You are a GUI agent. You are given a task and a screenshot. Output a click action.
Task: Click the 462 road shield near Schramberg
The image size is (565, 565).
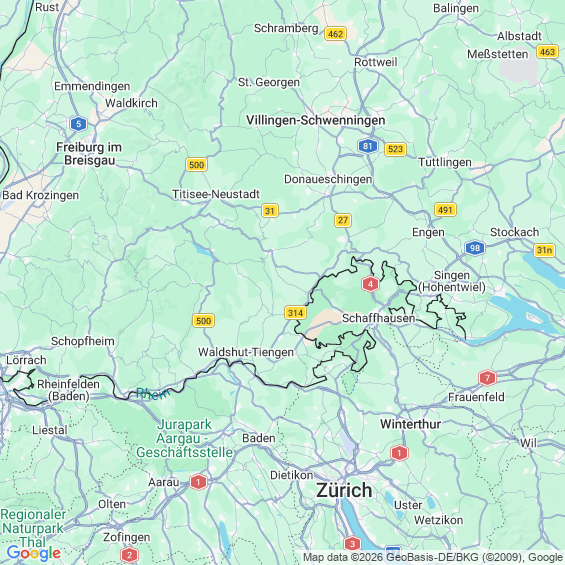tap(335, 34)
